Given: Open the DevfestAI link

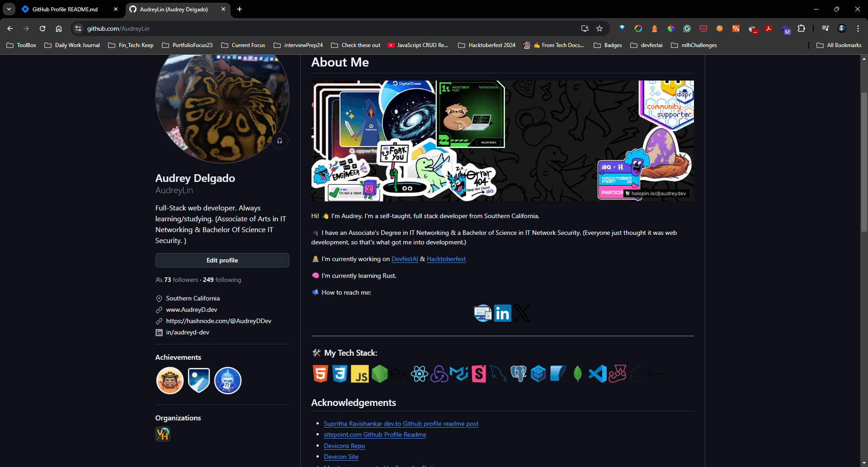Looking at the screenshot, I should click(405, 259).
